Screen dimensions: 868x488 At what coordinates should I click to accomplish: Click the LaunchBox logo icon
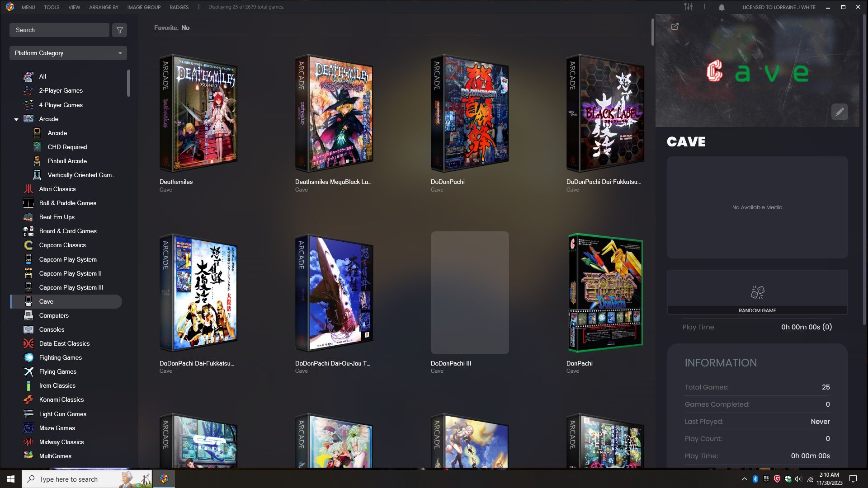[x=10, y=7]
